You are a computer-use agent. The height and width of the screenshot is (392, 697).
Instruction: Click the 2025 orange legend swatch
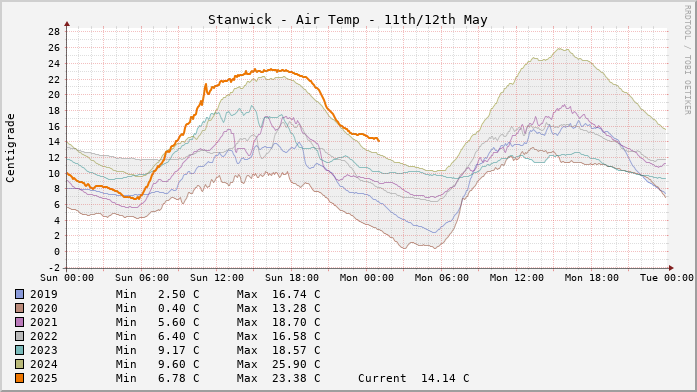pos(20,378)
